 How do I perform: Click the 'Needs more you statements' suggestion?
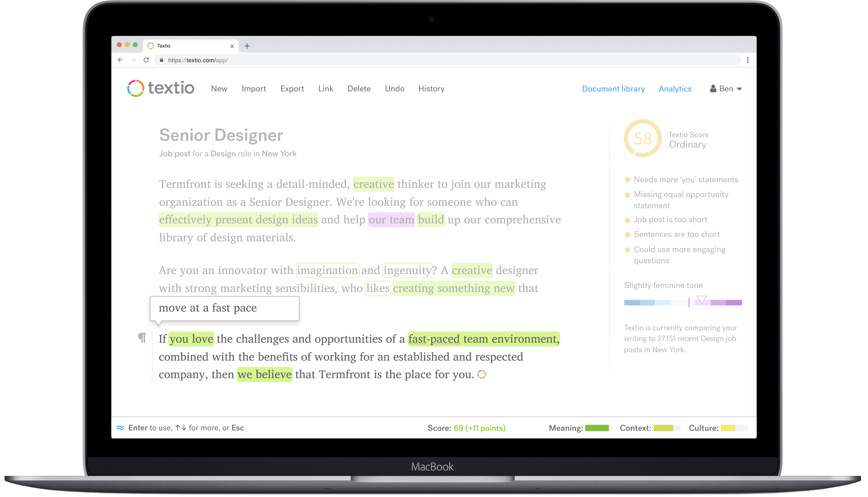[x=685, y=179]
